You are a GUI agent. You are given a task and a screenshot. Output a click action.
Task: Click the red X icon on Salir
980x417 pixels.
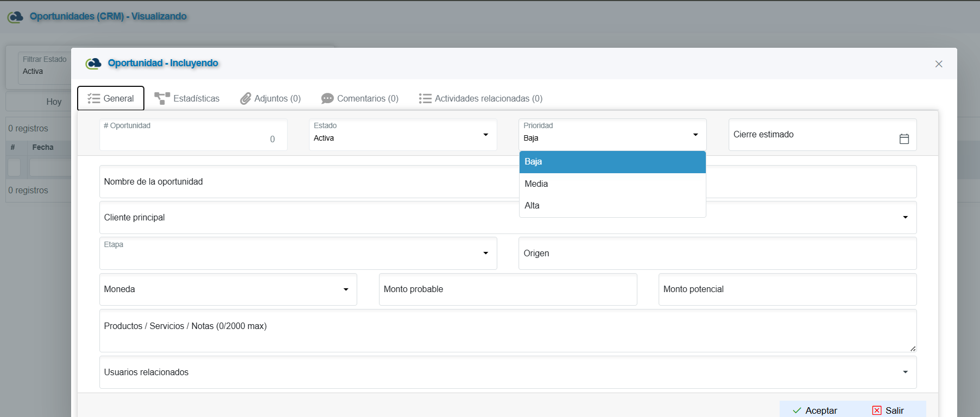pyautogui.click(x=876, y=410)
